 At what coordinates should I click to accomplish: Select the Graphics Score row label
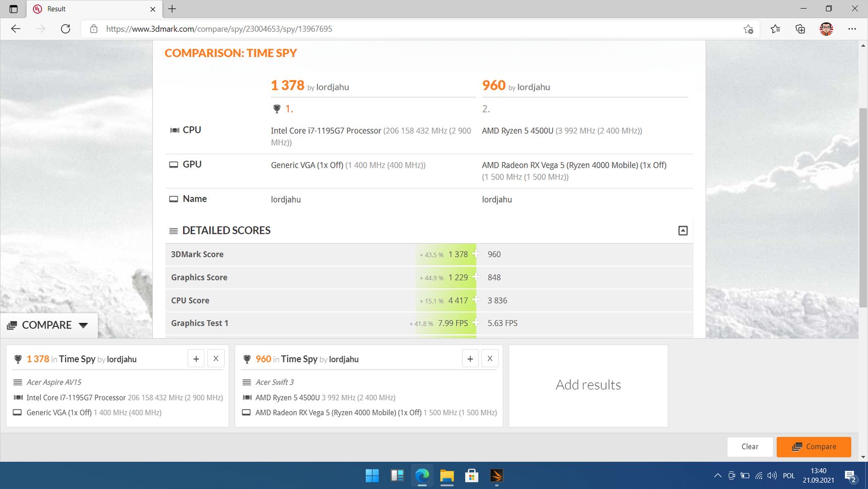pyautogui.click(x=199, y=277)
